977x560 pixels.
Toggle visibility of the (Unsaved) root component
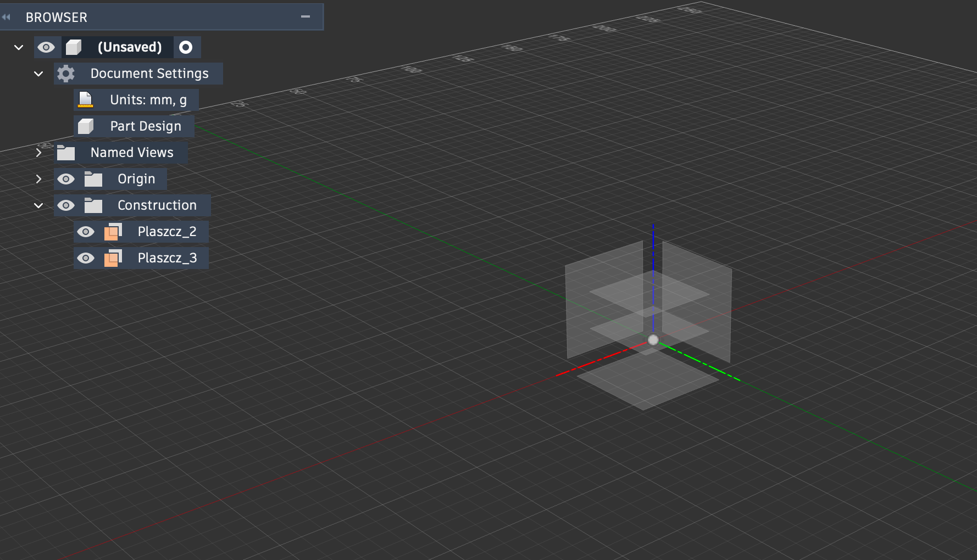click(x=46, y=48)
